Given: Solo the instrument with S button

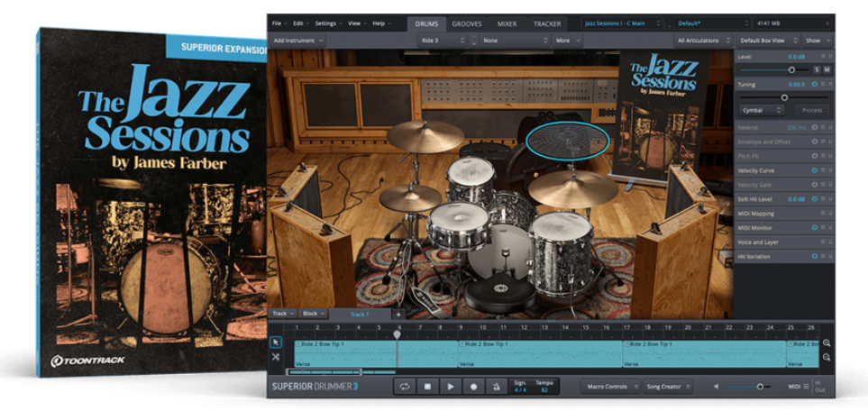Looking at the screenshot, I should point(817,69).
